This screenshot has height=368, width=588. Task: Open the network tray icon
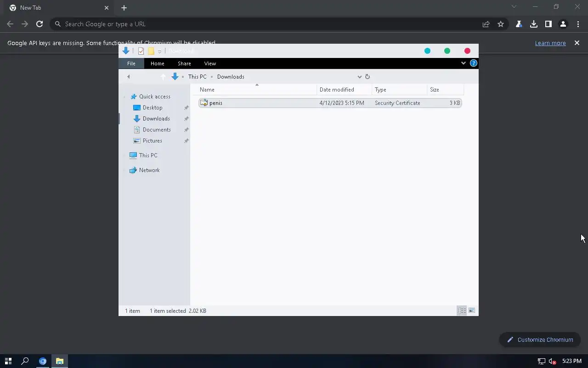[542, 361]
